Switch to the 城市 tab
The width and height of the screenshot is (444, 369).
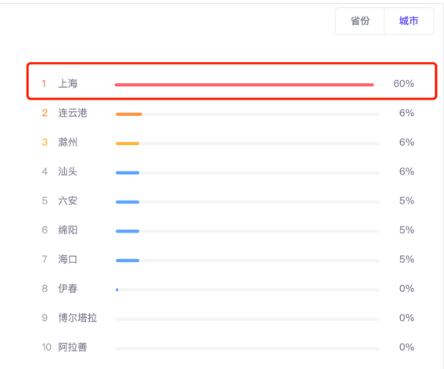click(409, 21)
